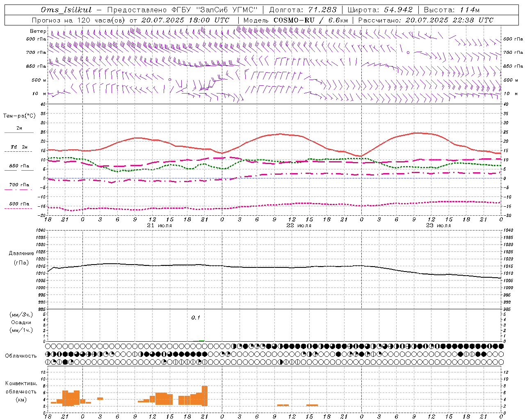This screenshot has width=525, height=420.
Task: Click the Высота: 114м value
Action: click(x=452, y=10)
